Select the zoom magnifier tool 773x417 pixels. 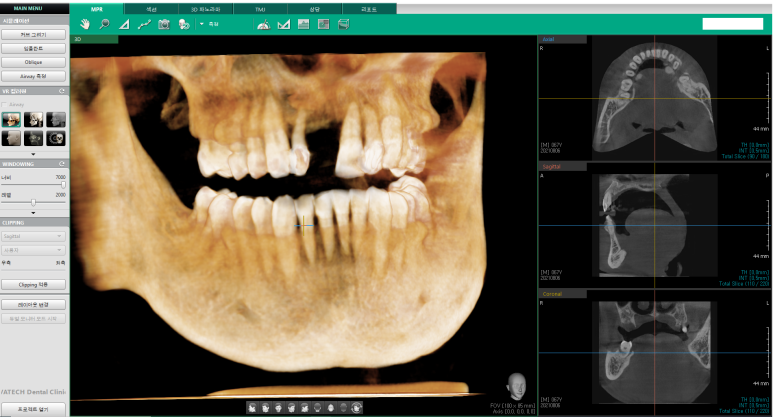(x=104, y=23)
